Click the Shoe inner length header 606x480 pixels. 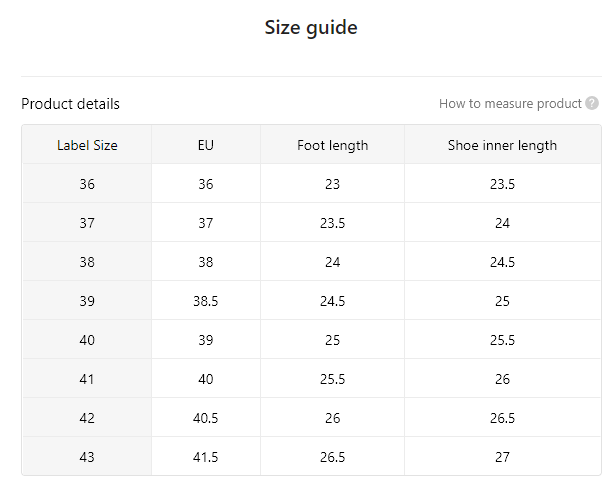click(502, 145)
